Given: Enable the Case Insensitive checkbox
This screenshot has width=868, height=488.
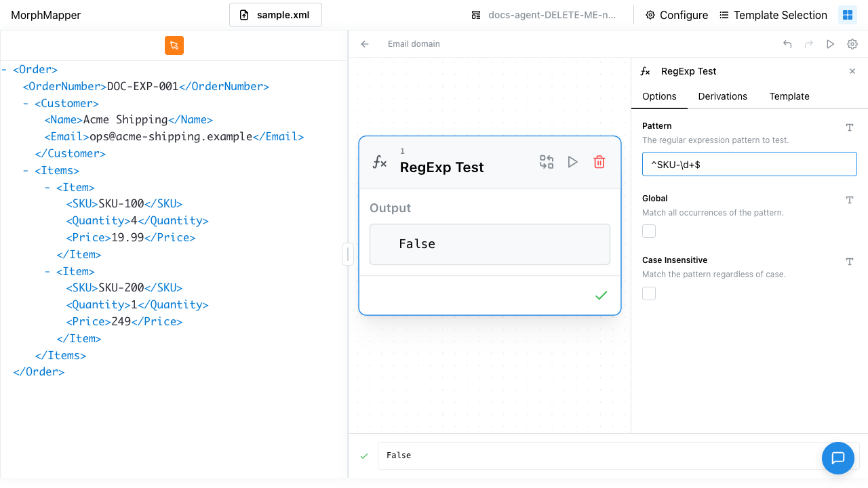Looking at the screenshot, I should (649, 293).
